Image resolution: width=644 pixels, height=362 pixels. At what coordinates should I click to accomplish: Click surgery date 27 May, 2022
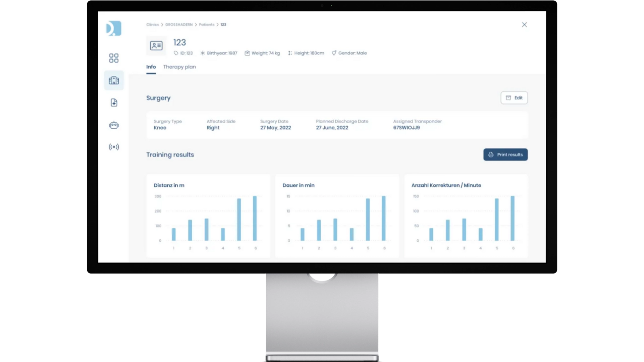pos(276,128)
